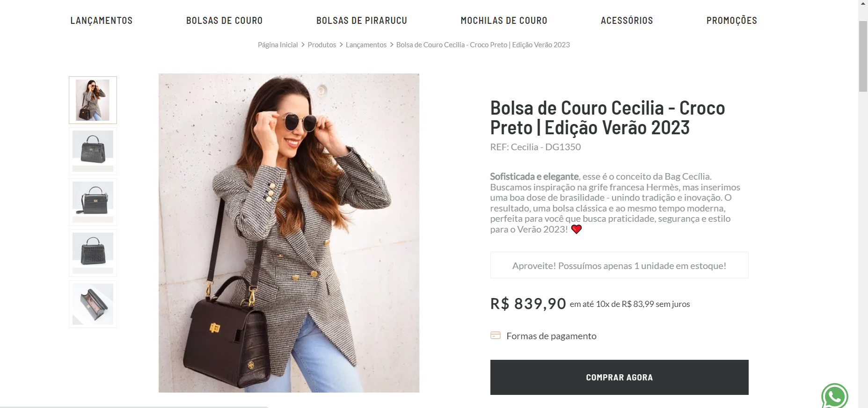Select the second bag front-view thumbnail
Image resolution: width=868 pixels, height=408 pixels.
[x=93, y=151]
